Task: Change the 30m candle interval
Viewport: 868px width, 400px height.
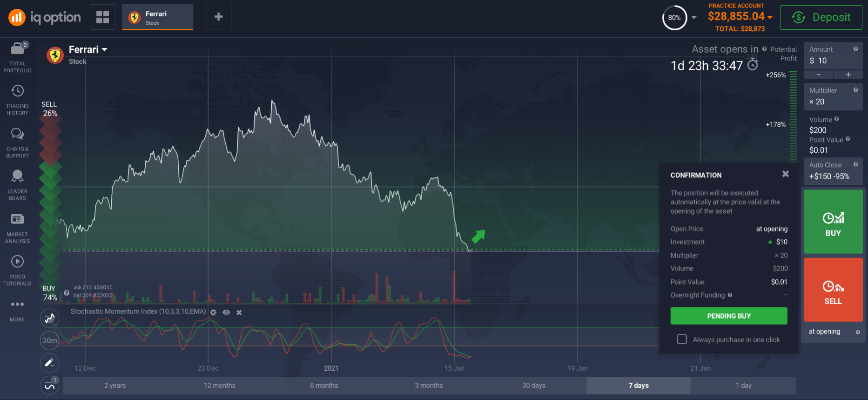Action: [x=50, y=340]
